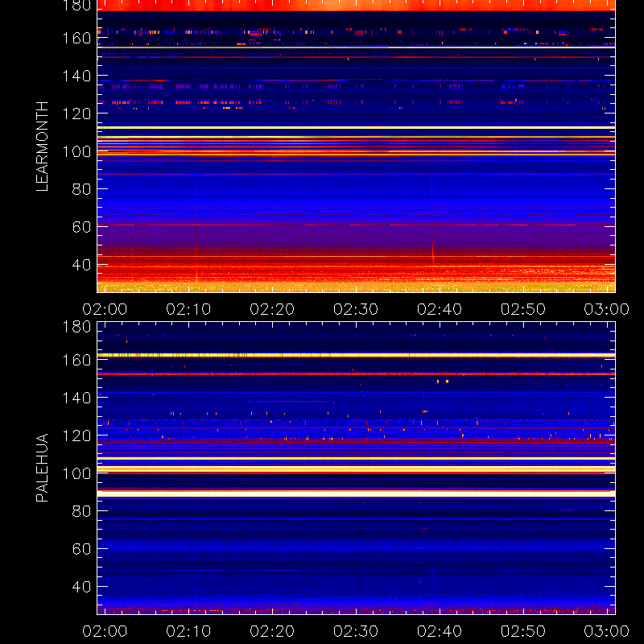Click 02:20 time label under Palehua plot
This screenshot has height=644, width=644.
tap(272, 631)
